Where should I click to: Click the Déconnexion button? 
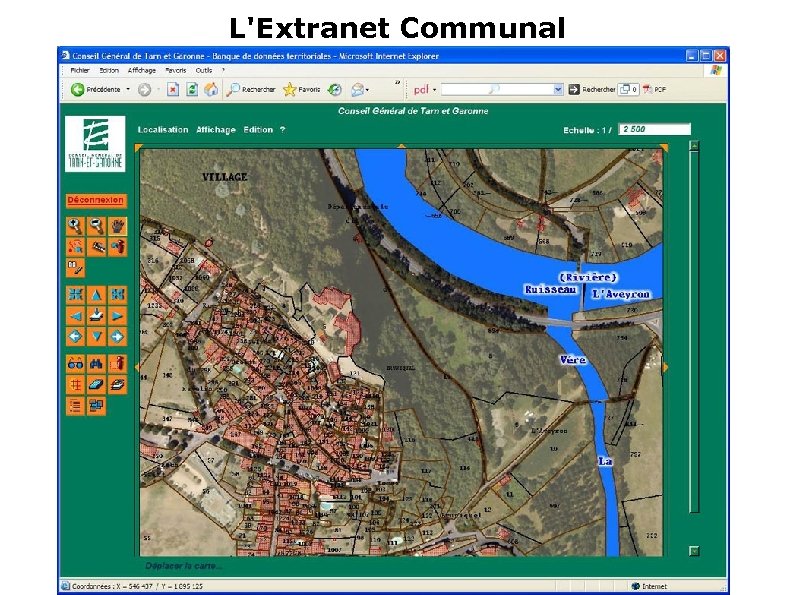96,200
